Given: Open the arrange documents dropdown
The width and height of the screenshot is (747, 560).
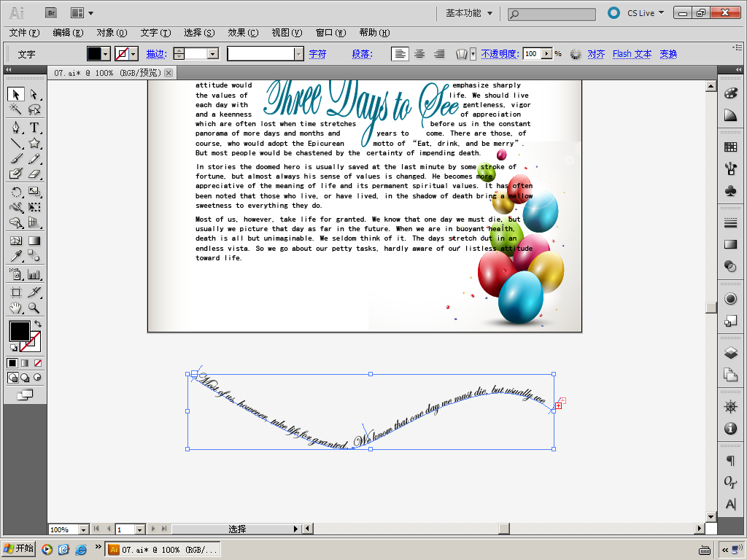Looking at the screenshot, I should (x=82, y=13).
